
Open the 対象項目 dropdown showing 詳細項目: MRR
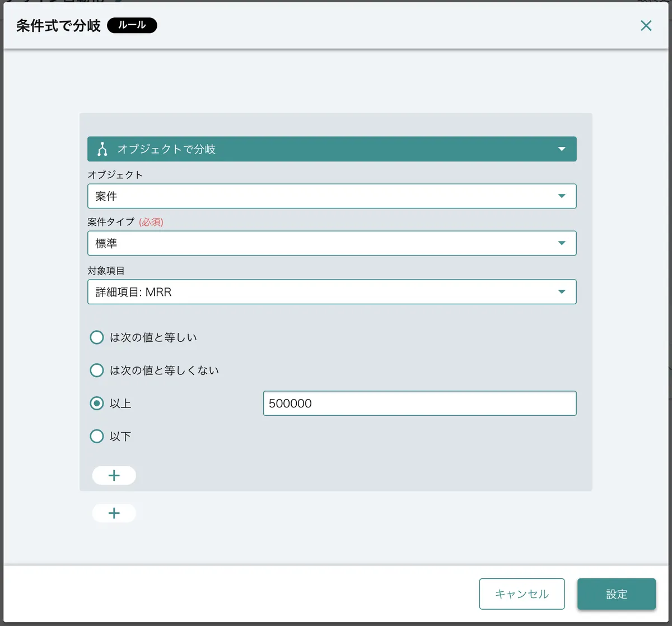tap(332, 292)
